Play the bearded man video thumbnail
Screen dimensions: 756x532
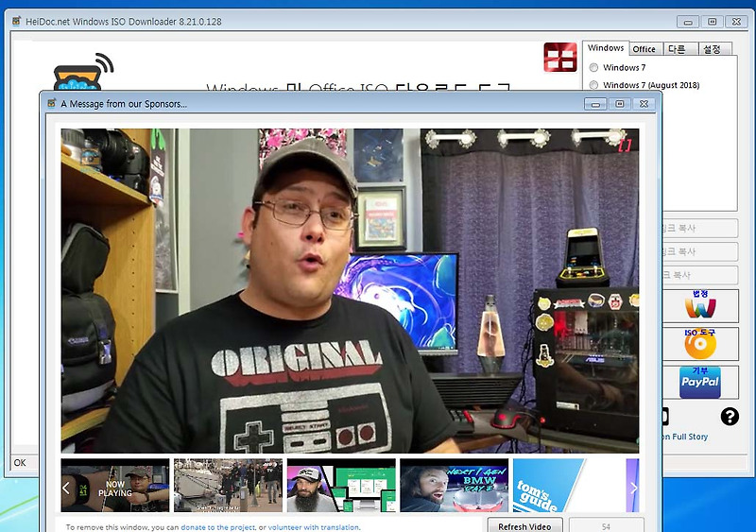click(341, 485)
